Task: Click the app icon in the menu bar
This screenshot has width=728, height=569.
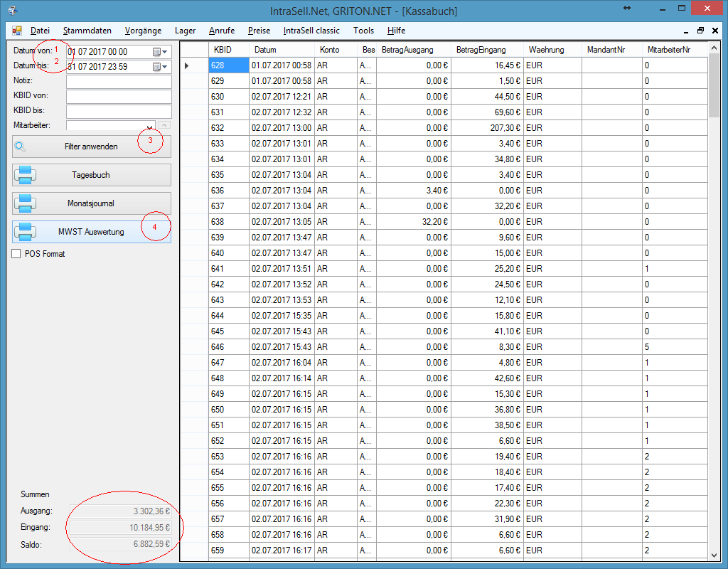Action: click(17, 31)
